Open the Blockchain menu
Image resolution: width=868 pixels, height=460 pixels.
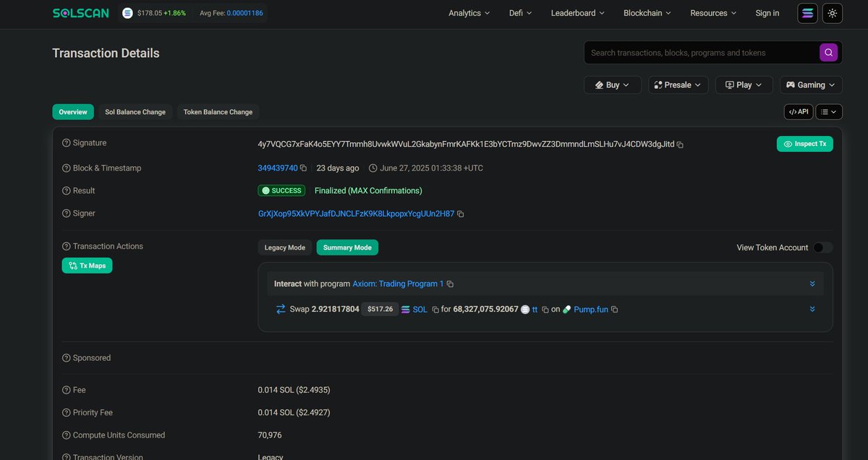coord(646,13)
